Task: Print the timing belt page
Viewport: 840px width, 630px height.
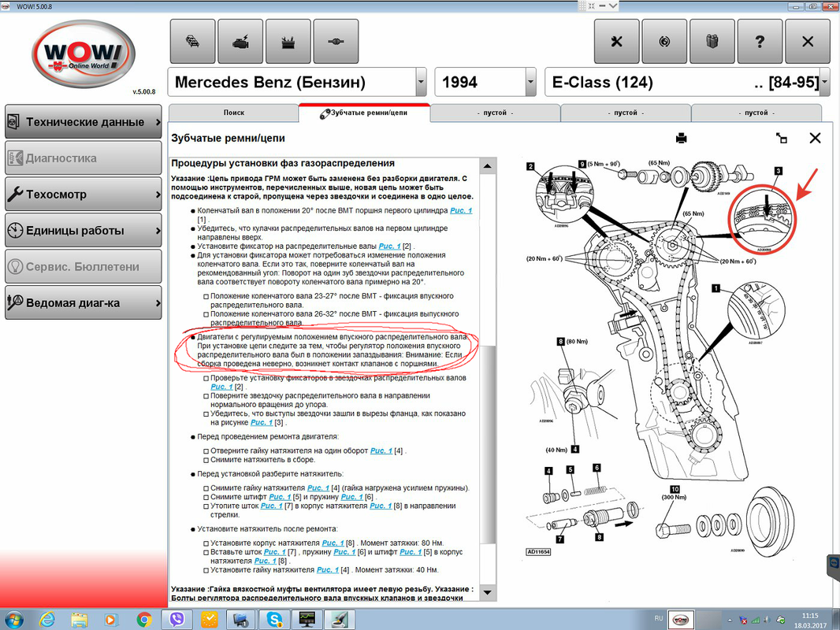Action: coord(682,138)
